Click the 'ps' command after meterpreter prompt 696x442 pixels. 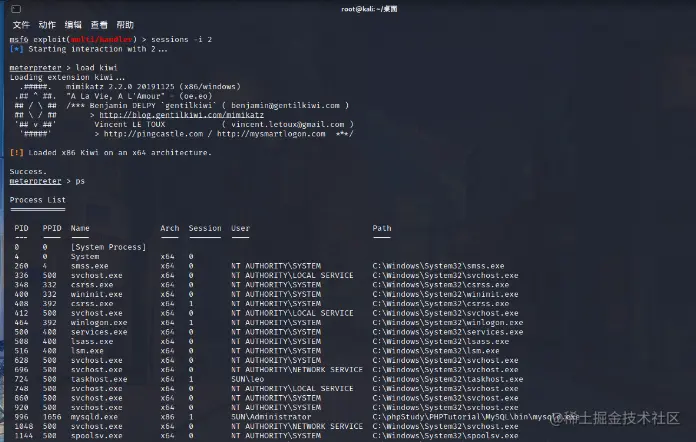coord(80,181)
